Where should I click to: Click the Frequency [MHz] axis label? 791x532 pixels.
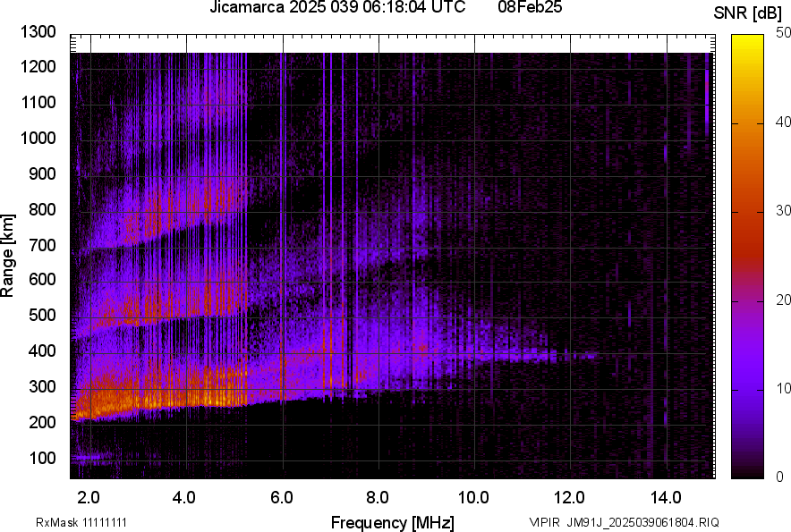point(392,522)
